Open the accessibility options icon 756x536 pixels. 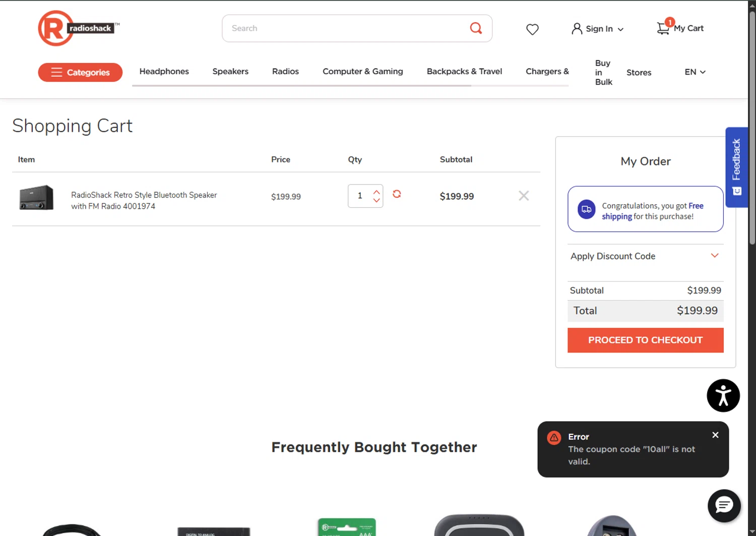pos(723,395)
